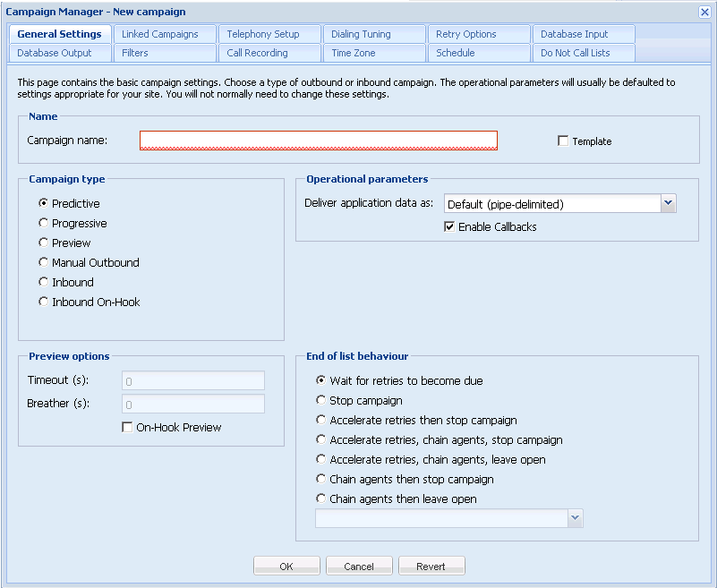Open the Schedule tab

(478, 53)
